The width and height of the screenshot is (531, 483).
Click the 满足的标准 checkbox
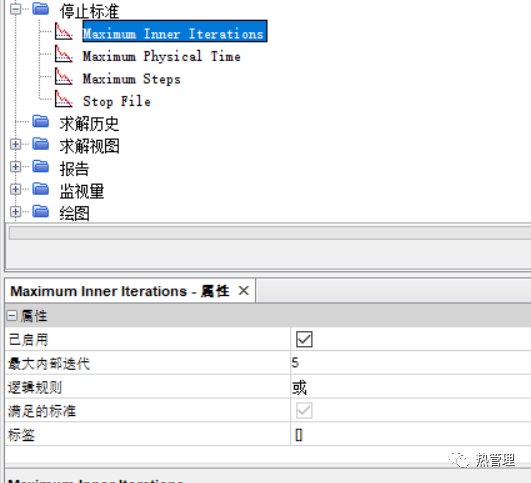pyautogui.click(x=304, y=411)
